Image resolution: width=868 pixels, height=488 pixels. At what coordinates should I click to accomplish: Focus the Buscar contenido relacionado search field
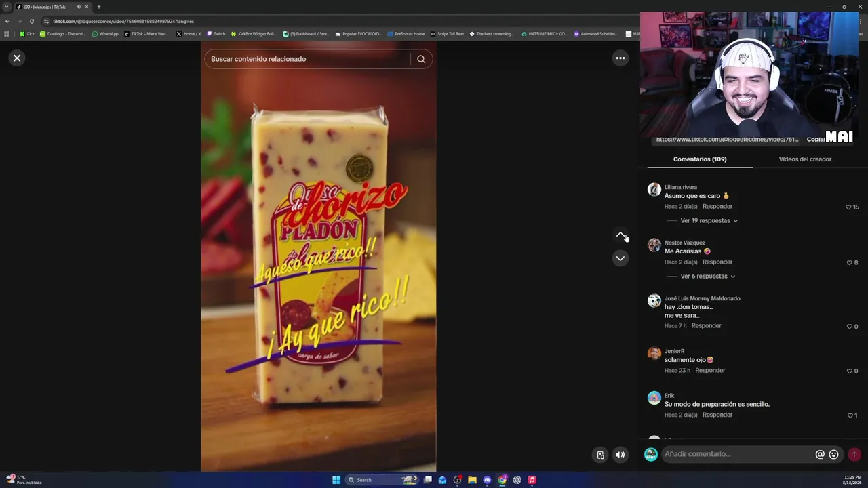pos(309,59)
